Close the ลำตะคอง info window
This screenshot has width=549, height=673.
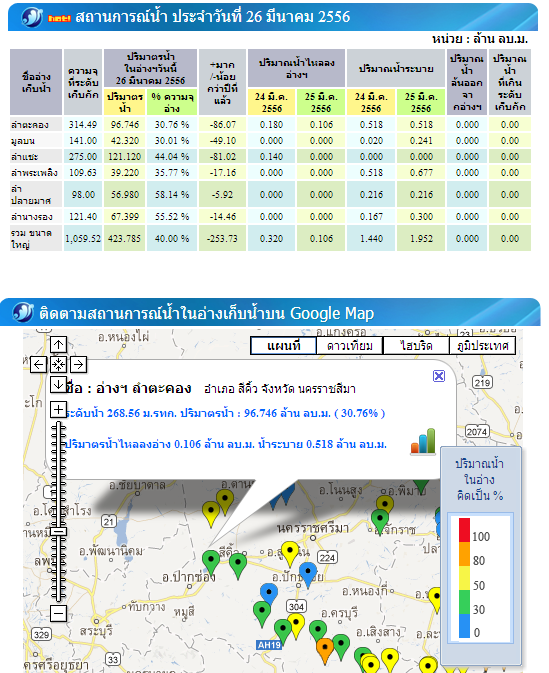click(439, 376)
